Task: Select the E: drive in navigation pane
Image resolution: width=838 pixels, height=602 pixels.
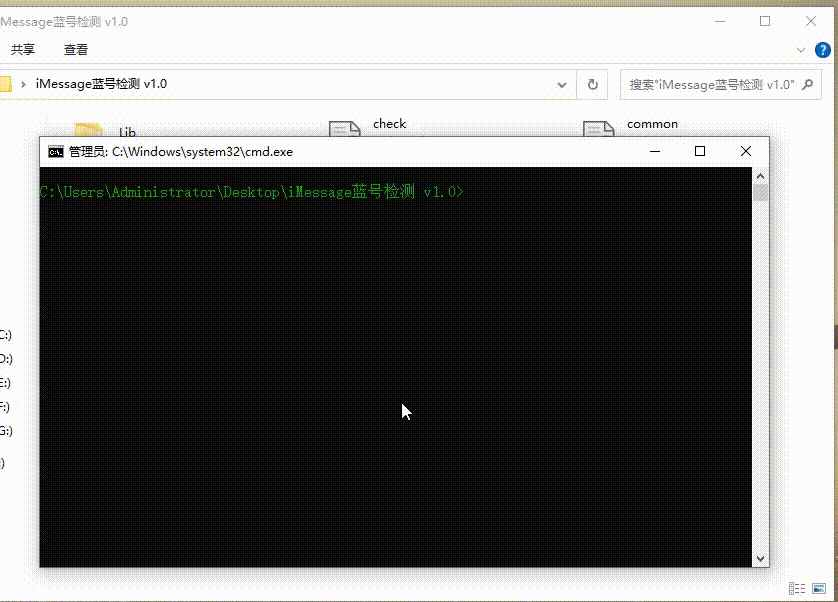Action: [5, 383]
